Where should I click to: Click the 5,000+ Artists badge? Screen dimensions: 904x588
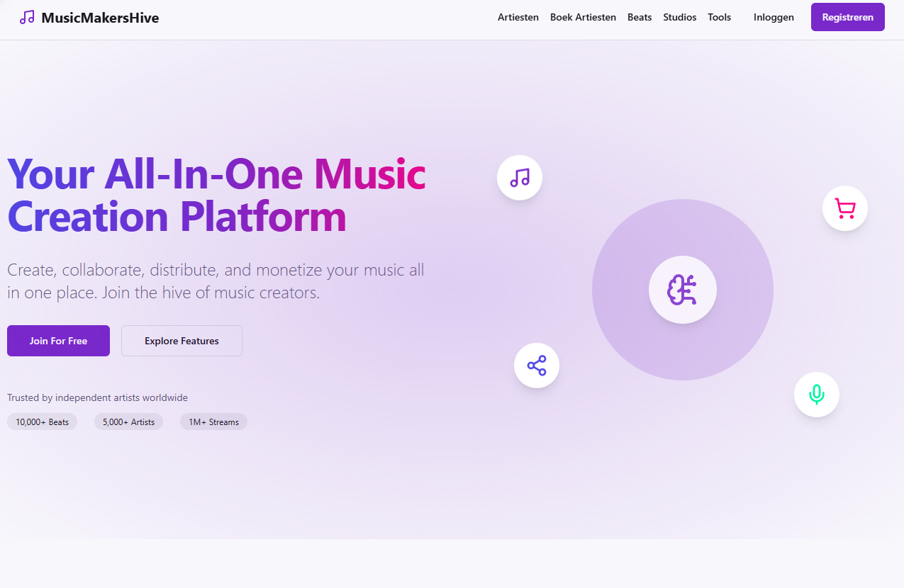128,422
